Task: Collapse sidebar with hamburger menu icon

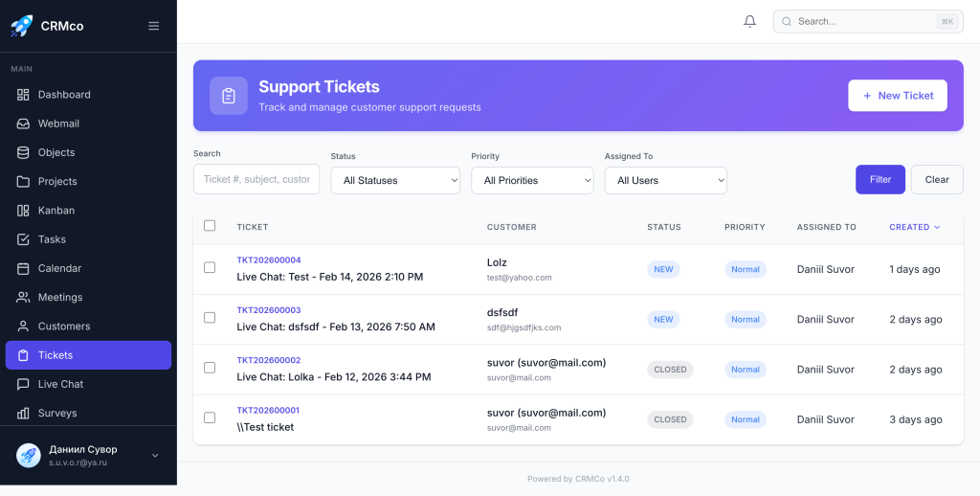Action: point(154,26)
